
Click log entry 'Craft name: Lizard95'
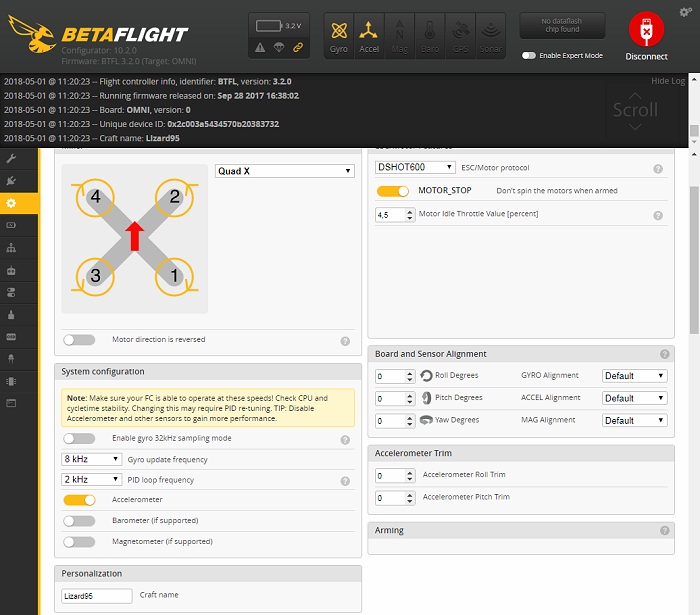tap(92, 138)
